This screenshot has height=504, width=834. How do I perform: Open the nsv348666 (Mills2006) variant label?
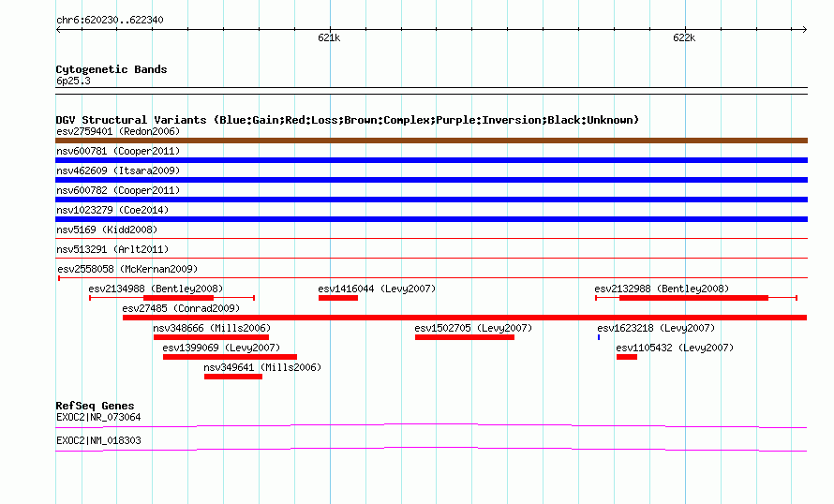click(x=212, y=328)
